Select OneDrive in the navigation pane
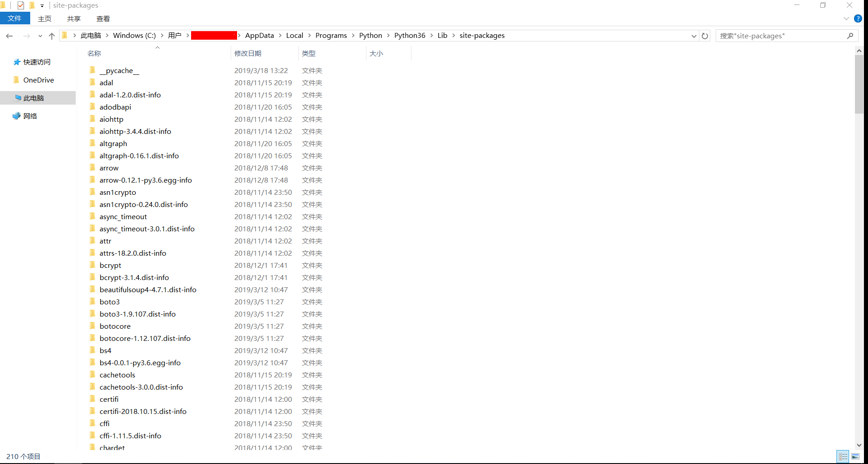Image resolution: width=868 pixels, height=464 pixels. point(39,80)
